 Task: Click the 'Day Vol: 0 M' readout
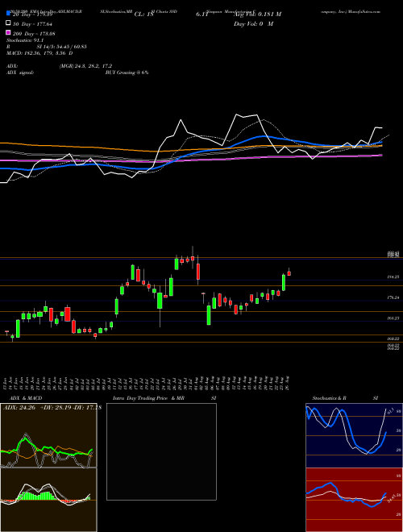pos(253,24)
